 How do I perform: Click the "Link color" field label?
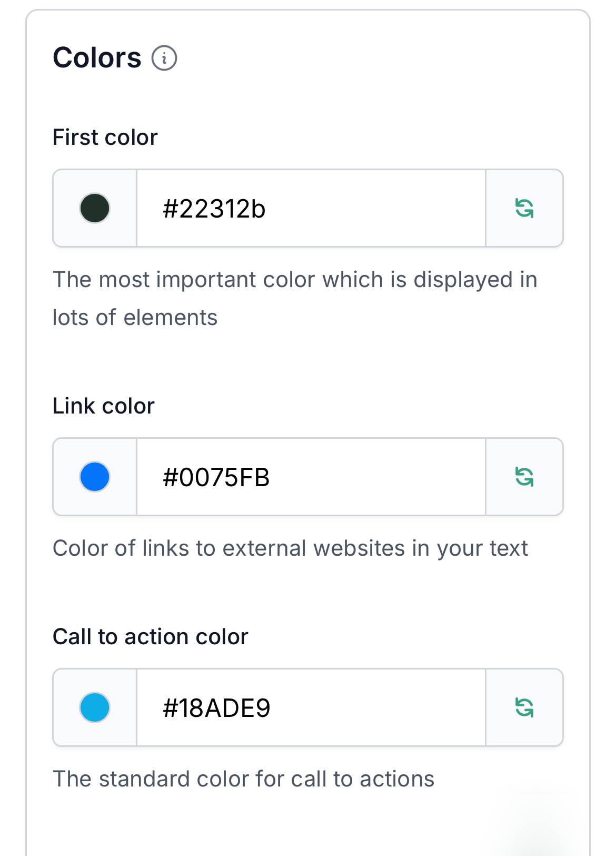click(104, 406)
